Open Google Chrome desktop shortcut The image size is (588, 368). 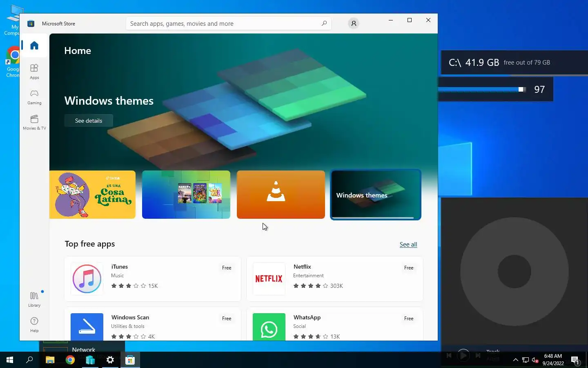(13, 61)
